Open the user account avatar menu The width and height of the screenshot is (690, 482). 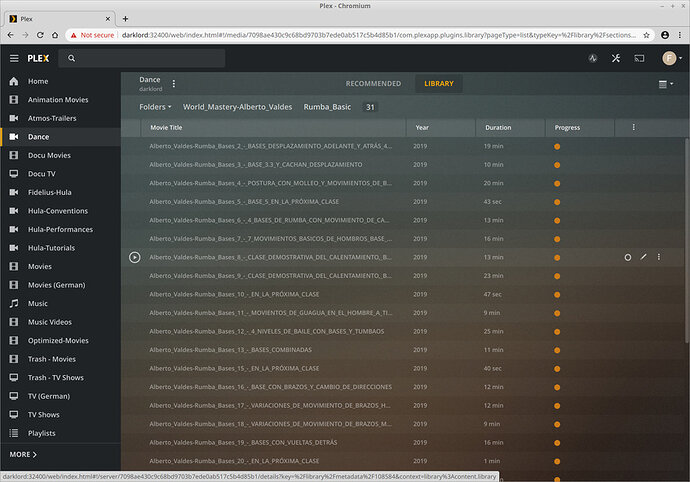672,58
